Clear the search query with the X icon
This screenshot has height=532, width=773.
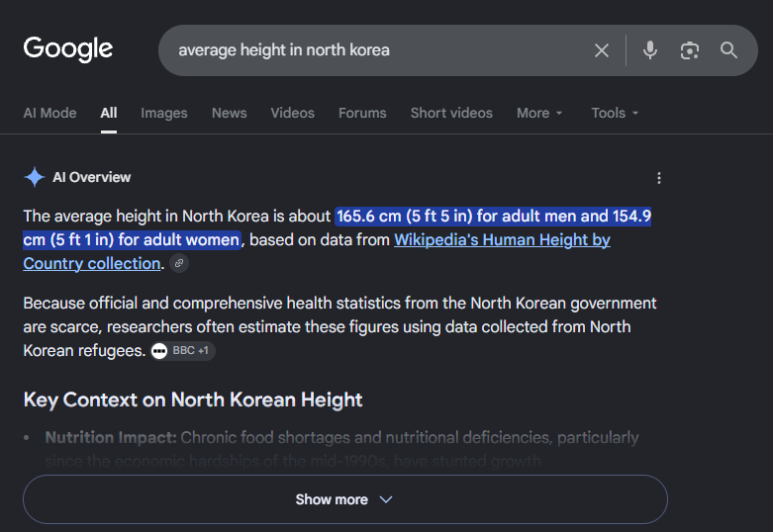pos(602,50)
